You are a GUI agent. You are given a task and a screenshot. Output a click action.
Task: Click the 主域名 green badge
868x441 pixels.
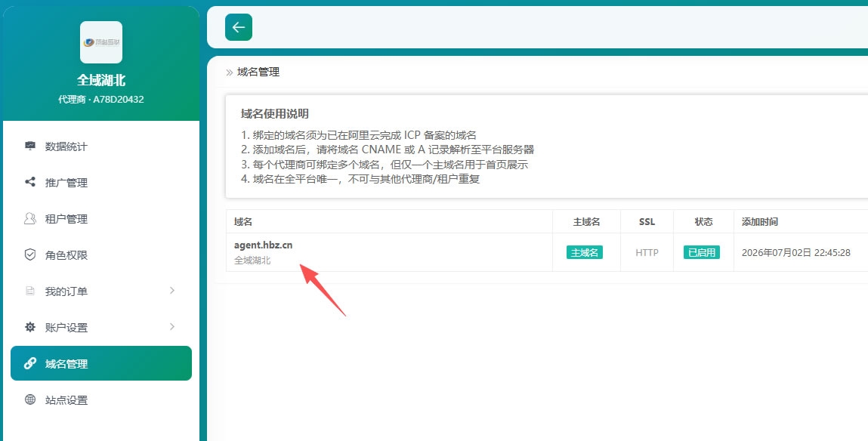(x=585, y=252)
